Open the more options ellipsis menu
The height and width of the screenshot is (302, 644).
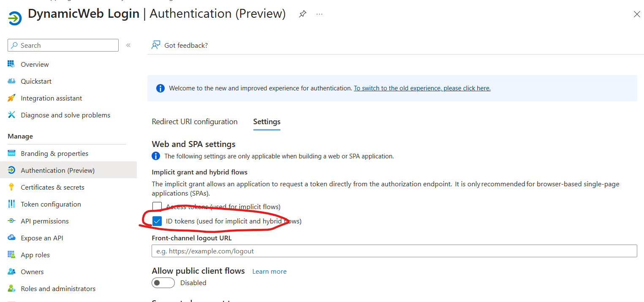pos(319,14)
